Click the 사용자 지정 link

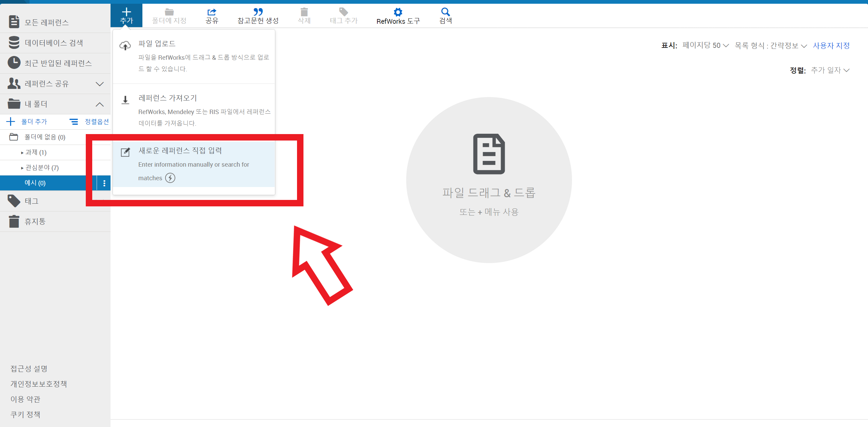tap(831, 45)
